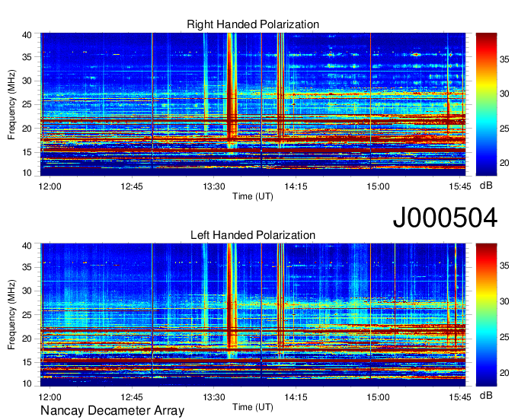Screen dimensions: 518x420
Task: Click the top plot's 'Time (UT)' axis label
Action: click(253, 196)
